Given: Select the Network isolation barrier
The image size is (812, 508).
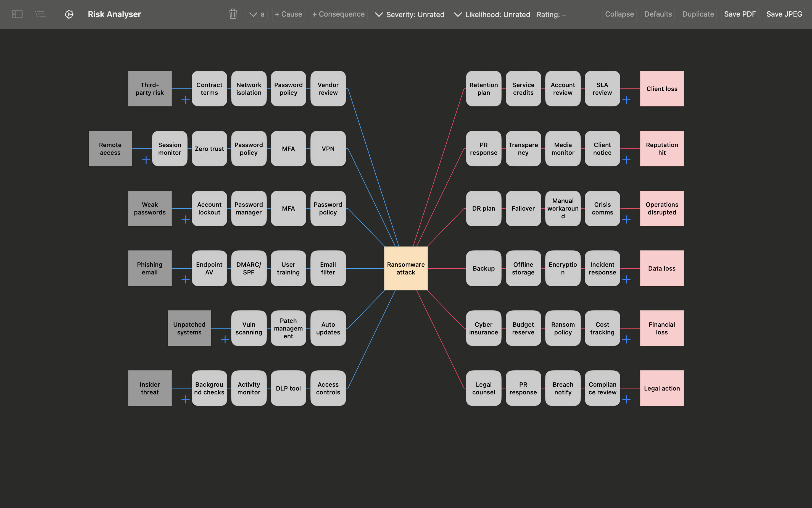Looking at the screenshot, I should [249, 89].
